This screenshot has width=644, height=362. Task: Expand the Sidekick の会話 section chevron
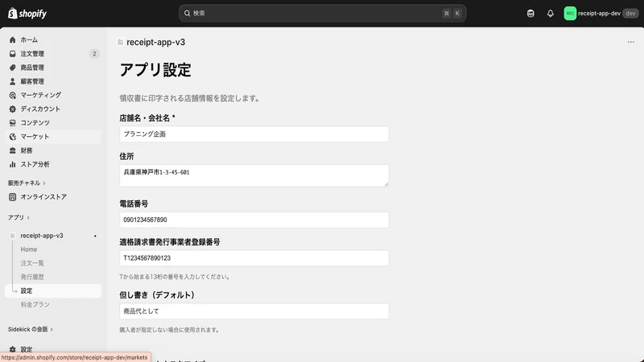click(52, 329)
